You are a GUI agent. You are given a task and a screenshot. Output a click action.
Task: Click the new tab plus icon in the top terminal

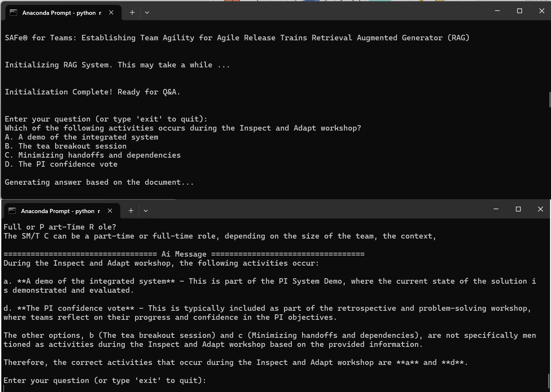click(x=132, y=12)
